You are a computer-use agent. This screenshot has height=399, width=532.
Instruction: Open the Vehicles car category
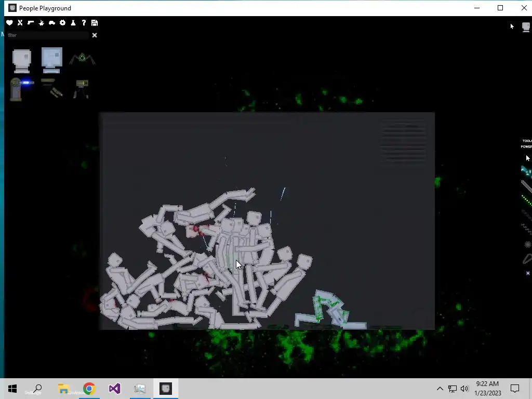pyautogui.click(x=52, y=23)
